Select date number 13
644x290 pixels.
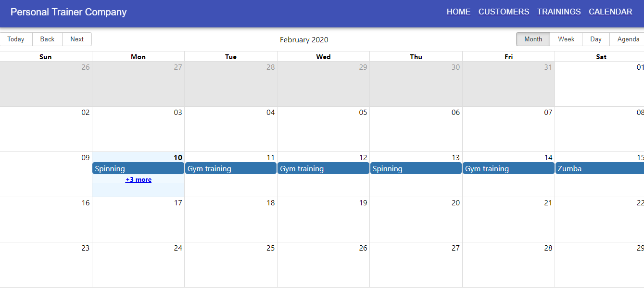pyautogui.click(x=456, y=158)
